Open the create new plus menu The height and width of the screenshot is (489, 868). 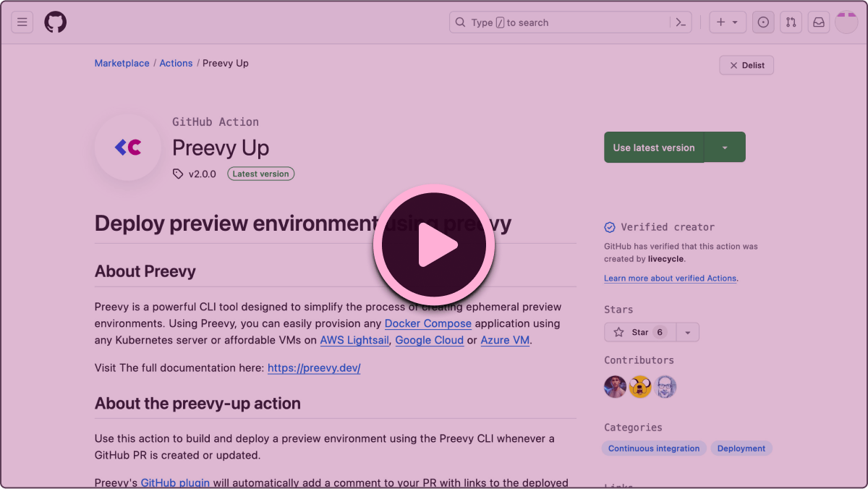pyautogui.click(x=727, y=22)
